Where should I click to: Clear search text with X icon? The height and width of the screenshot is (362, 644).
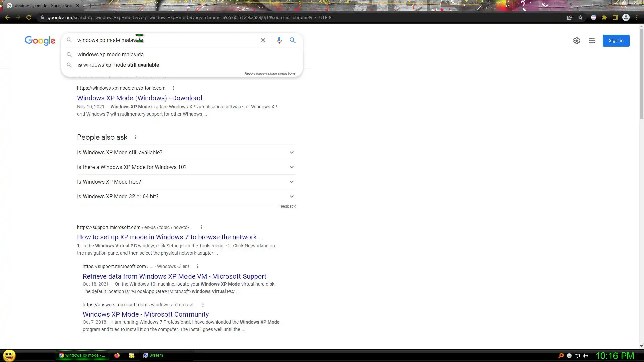pyautogui.click(x=263, y=40)
